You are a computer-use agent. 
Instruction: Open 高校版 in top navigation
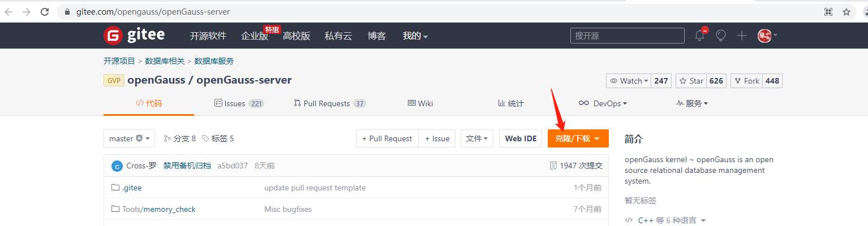click(297, 36)
